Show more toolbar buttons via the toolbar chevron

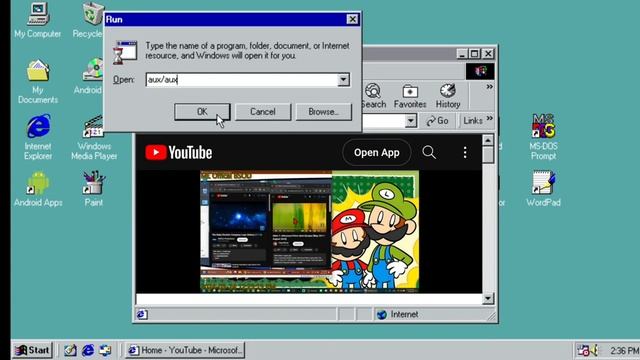tap(489, 87)
